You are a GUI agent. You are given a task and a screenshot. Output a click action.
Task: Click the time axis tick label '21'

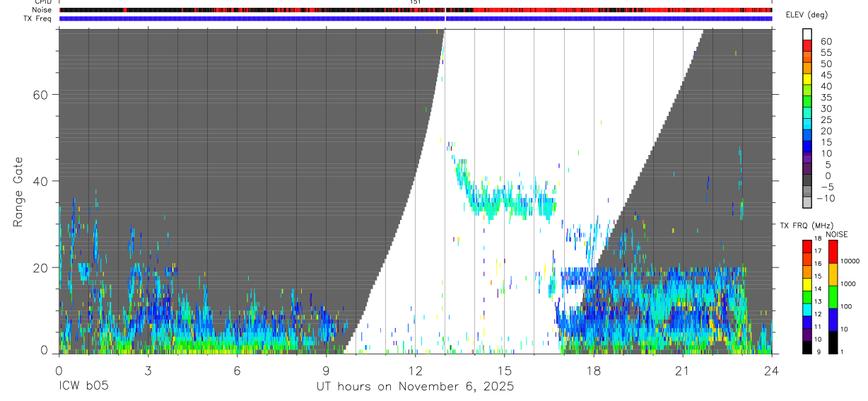pos(682,371)
